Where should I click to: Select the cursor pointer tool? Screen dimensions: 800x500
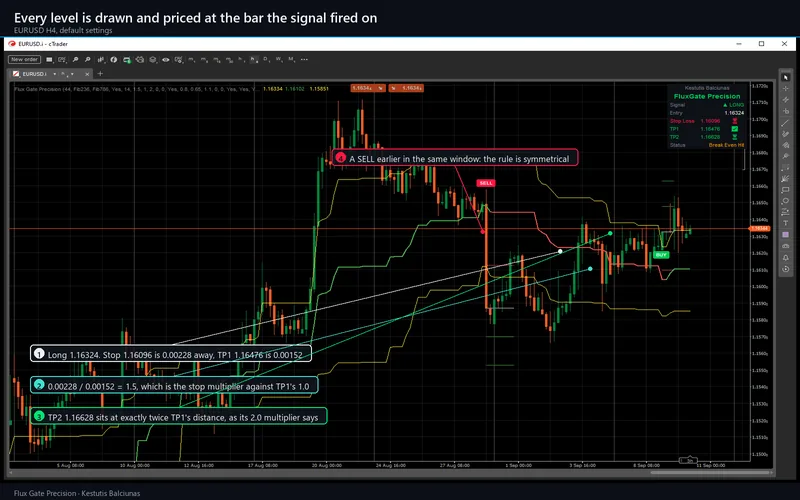785,77
